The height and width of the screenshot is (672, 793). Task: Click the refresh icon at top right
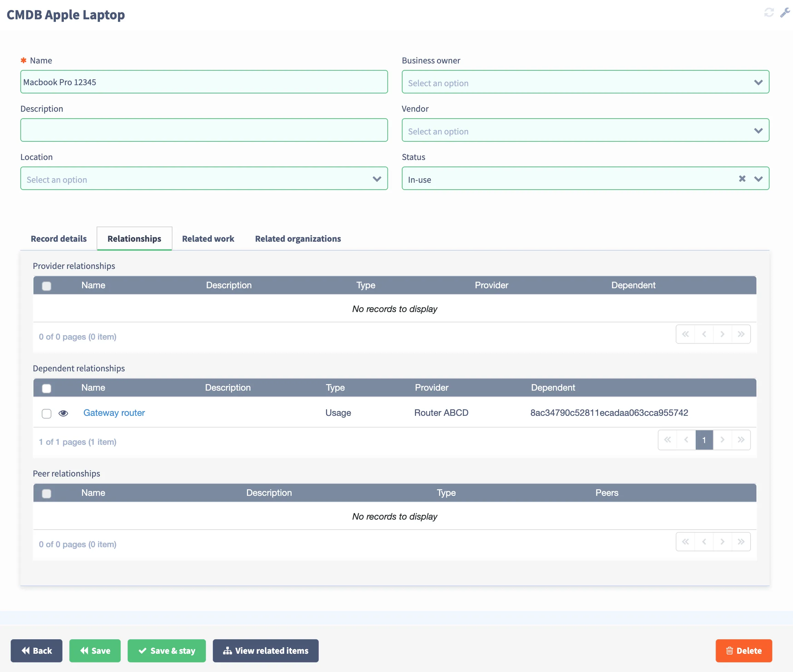coord(769,12)
